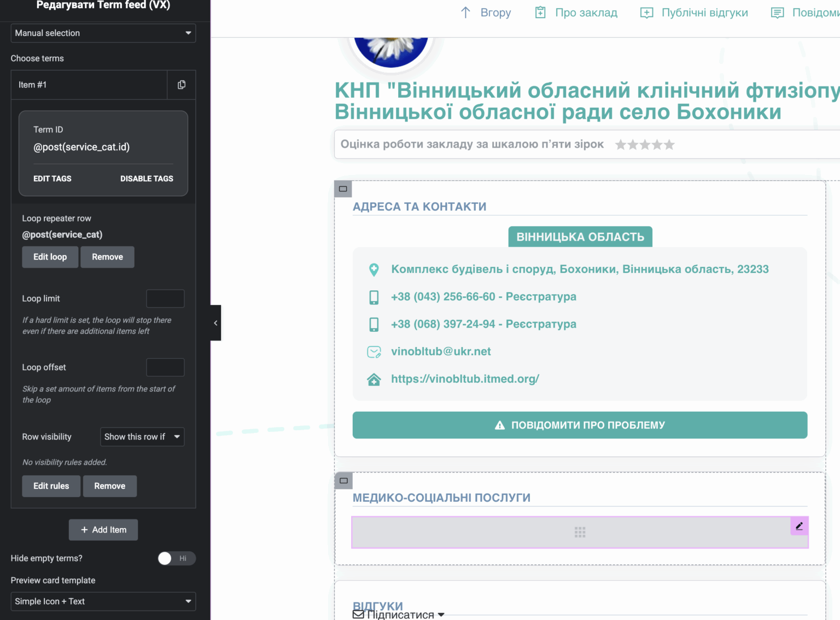Click Повідомити про проблему button
The height and width of the screenshot is (620, 840).
click(580, 425)
